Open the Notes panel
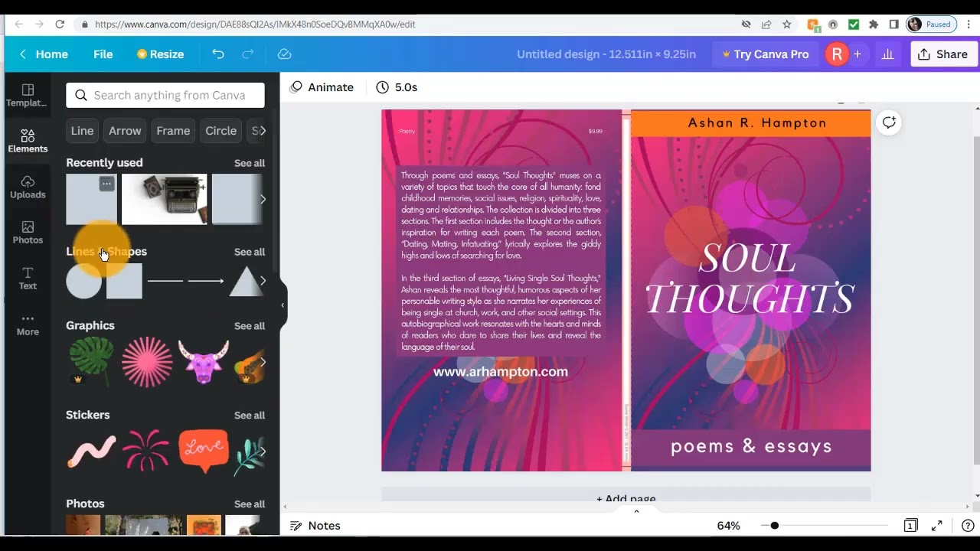The width and height of the screenshot is (980, 551). pos(315,526)
